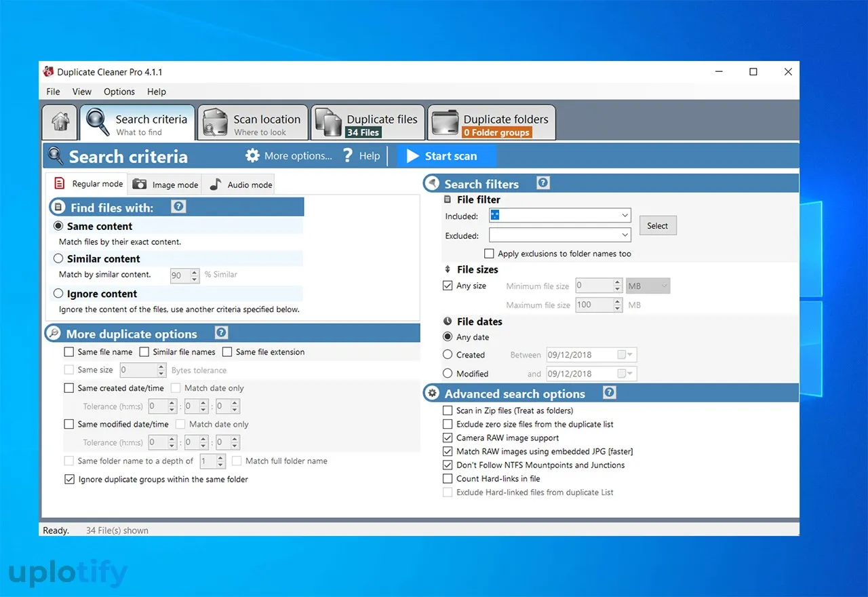The height and width of the screenshot is (597, 868).
Task: Select the Same content radio button
Action: point(58,226)
